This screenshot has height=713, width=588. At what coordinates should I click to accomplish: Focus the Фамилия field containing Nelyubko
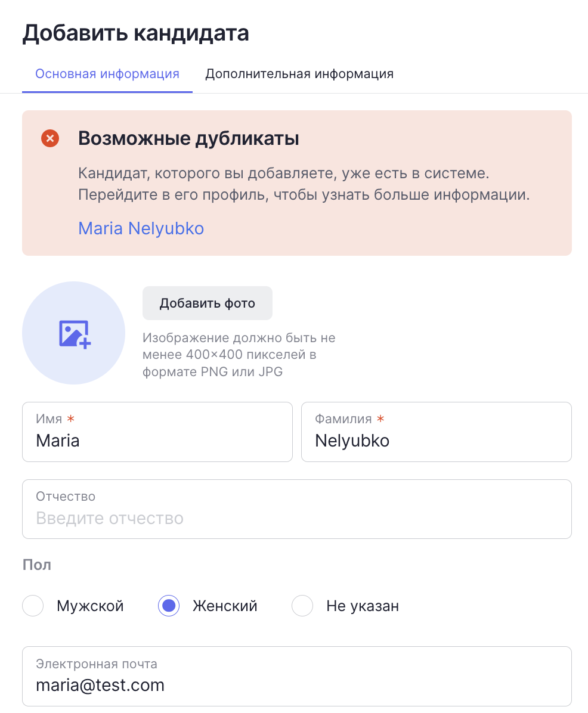[436, 432]
